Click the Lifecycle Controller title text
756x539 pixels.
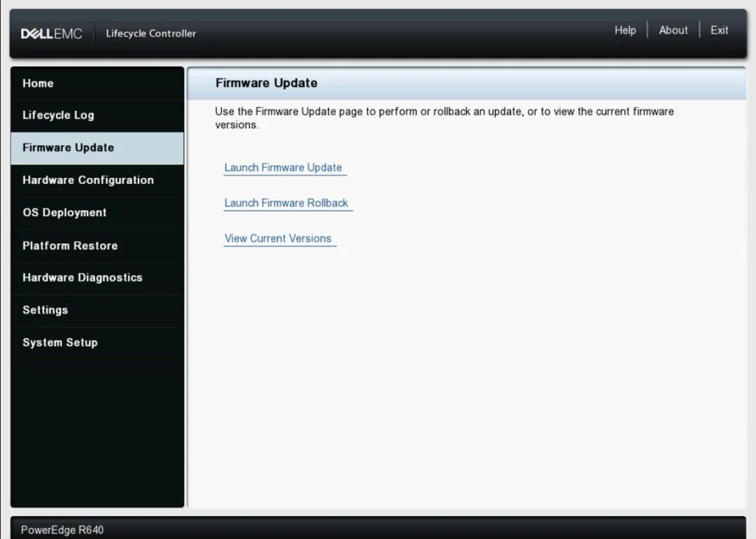[x=150, y=33]
